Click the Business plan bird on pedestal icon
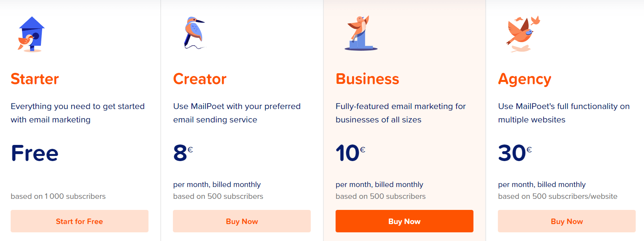Image resolution: width=644 pixels, height=241 pixels. [361, 33]
